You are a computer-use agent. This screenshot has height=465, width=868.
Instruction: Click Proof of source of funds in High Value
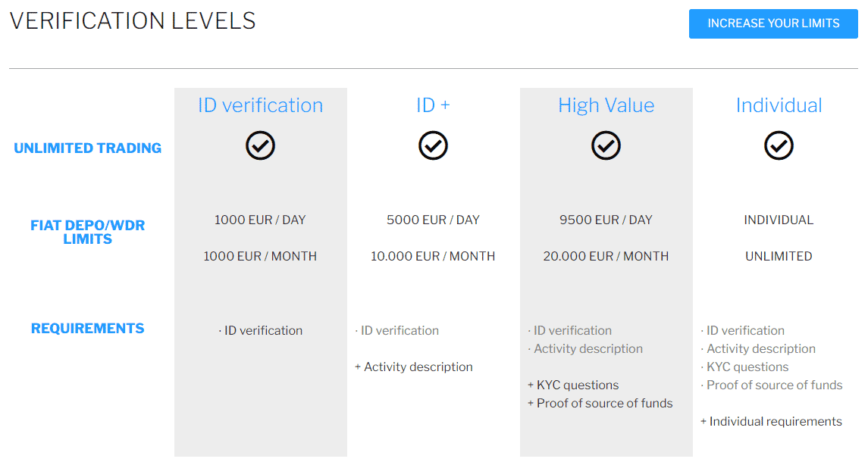604,403
